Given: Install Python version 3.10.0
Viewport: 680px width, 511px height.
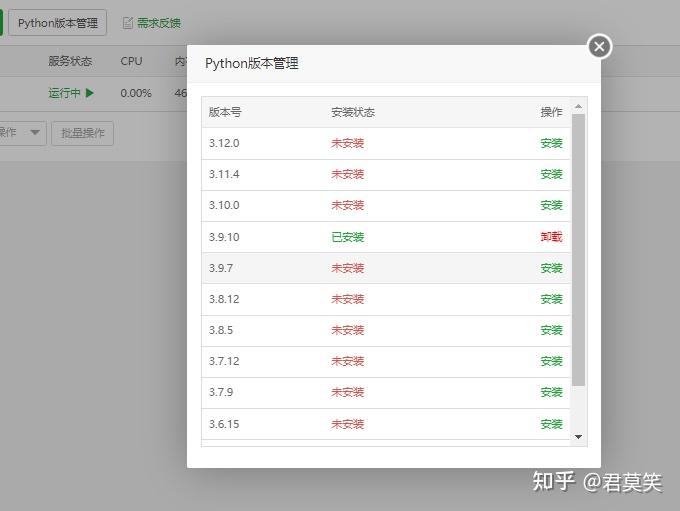Looking at the screenshot, I should click(551, 205).
